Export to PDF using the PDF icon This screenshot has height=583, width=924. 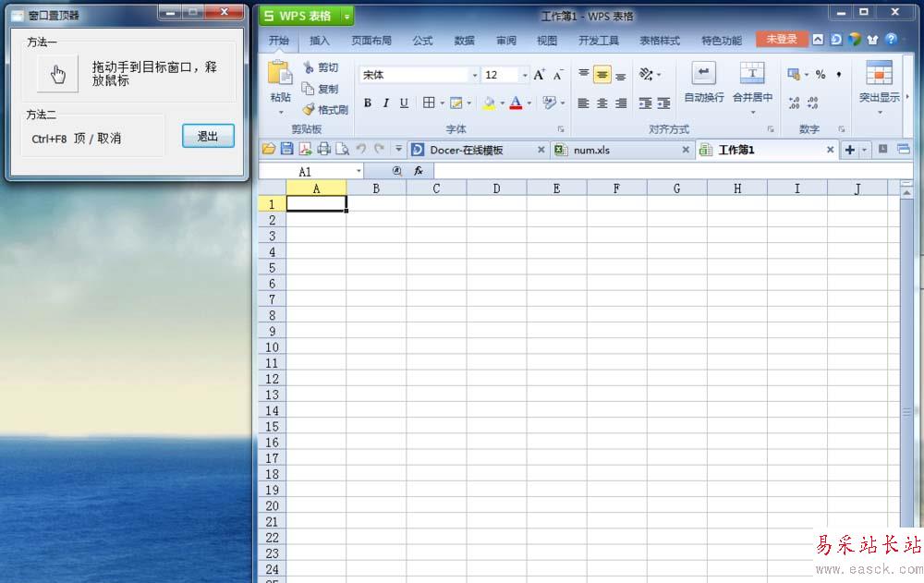tap(305, 149)
